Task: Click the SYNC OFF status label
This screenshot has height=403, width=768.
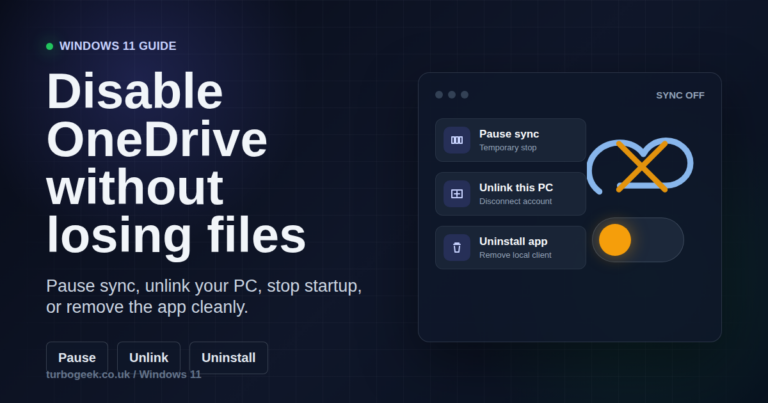Action: 680,95
